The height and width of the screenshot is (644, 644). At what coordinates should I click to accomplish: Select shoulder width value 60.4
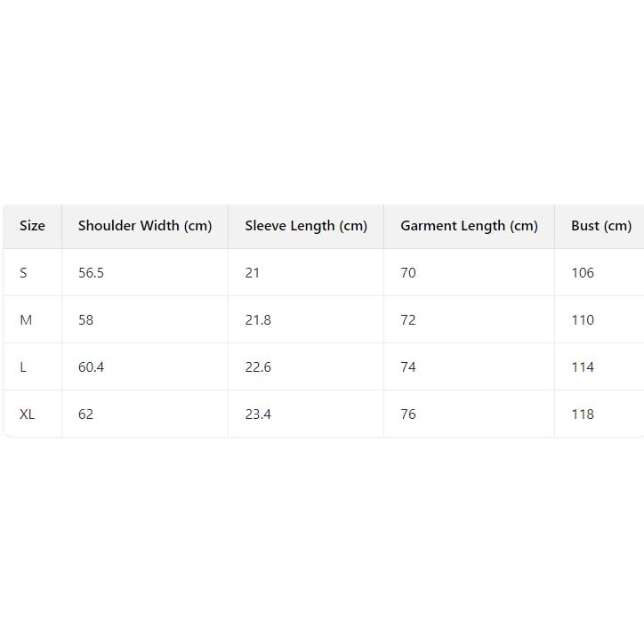point(91,367)
